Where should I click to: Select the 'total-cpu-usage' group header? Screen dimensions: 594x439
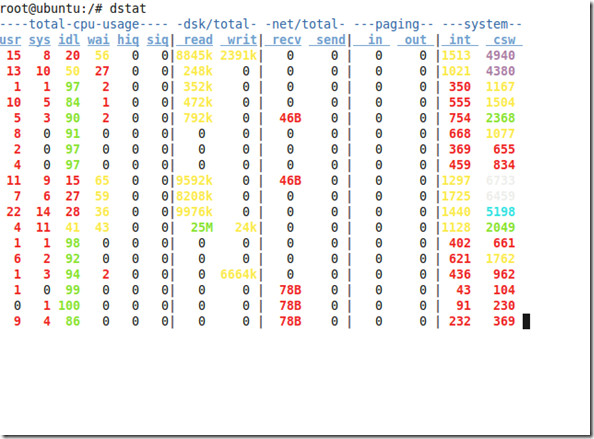point(84,24)
